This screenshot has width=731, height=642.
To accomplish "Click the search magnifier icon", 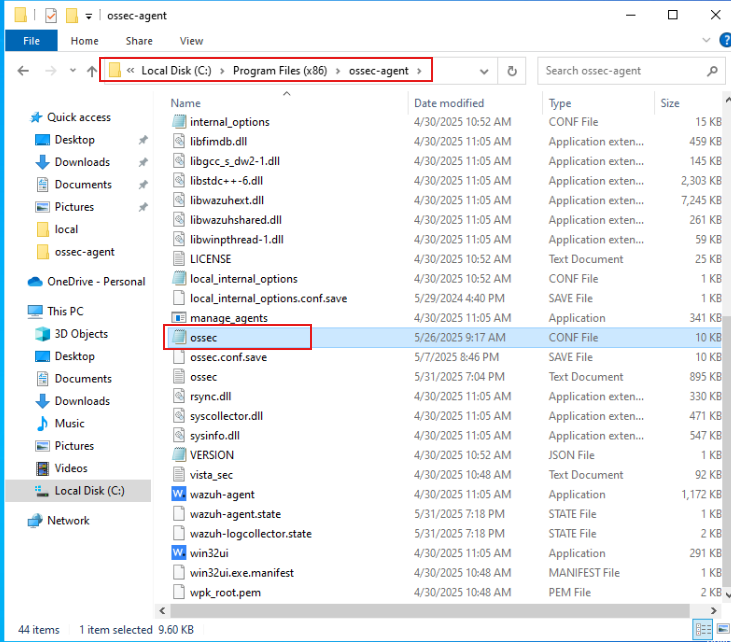I will [x=712, y=71].
